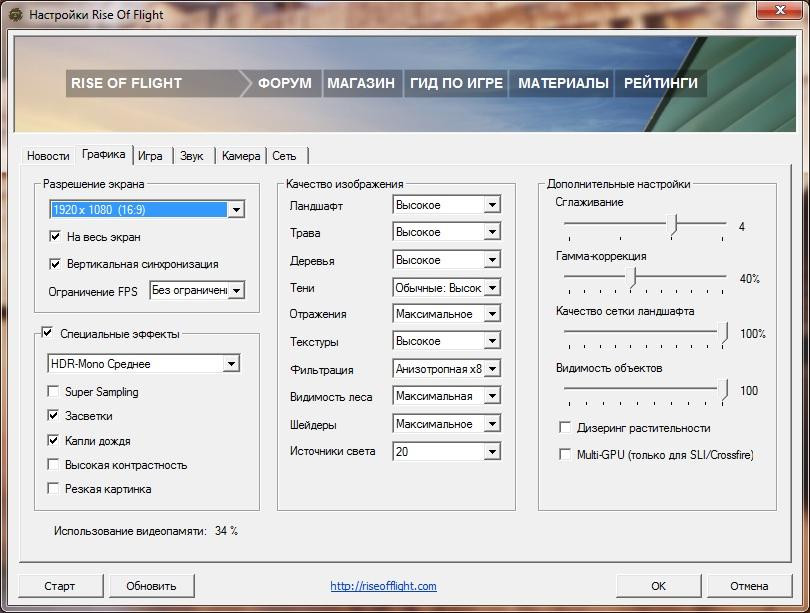The image size is (810, 613).
Task: Open ФОРУМ in banner menu
Action: click(285, 83)
